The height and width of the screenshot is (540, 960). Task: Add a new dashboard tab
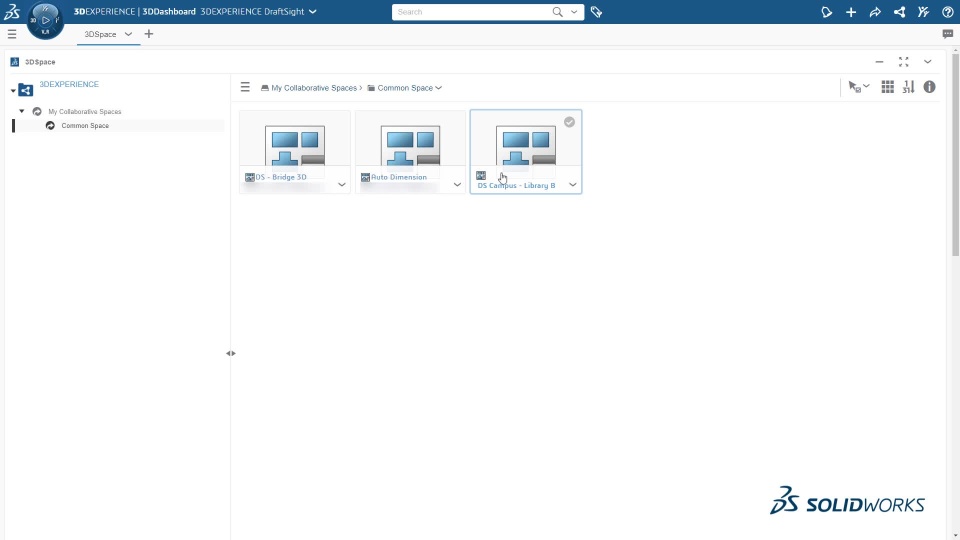tap(149, 34)
